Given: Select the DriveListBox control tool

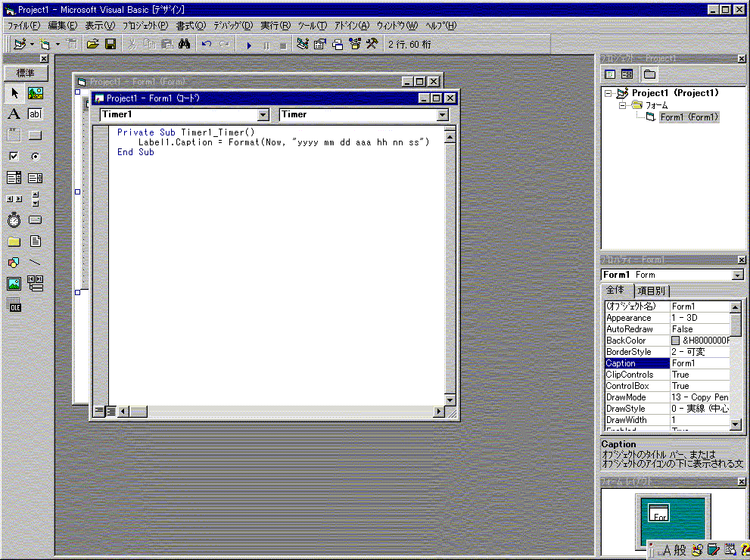Looking at the screenshot, I should coord(36,220).
